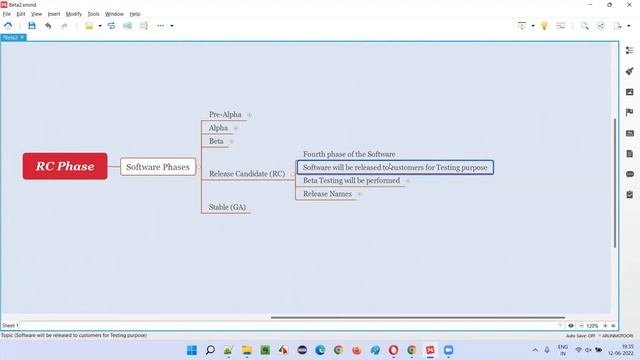
Task: Select 'Beta Testing will be performed' topic
Action: [x=351, y=180]
